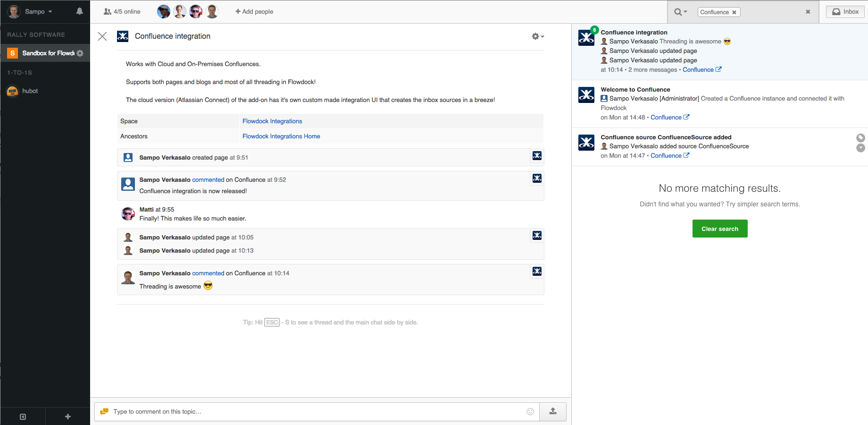Click Confluence logo on Confluence integration result
The image size is (868, 425).
(586, 38)
